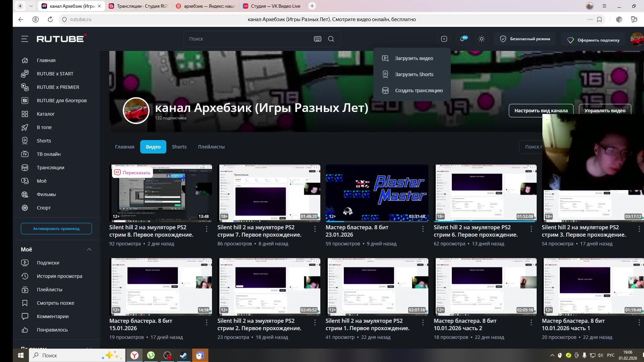Click the magnifier search icon
Viewport: 644px width, 362px height.
[331, 39]
